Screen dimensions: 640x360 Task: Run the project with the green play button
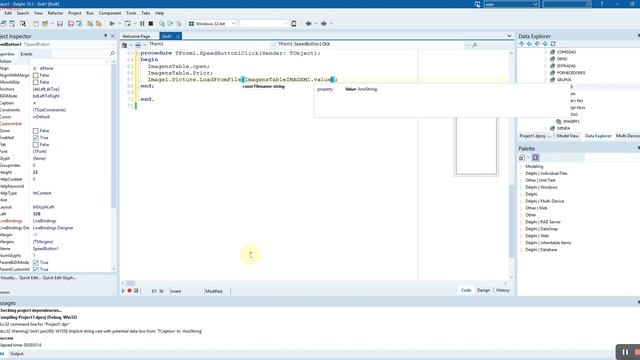point(112,24)
